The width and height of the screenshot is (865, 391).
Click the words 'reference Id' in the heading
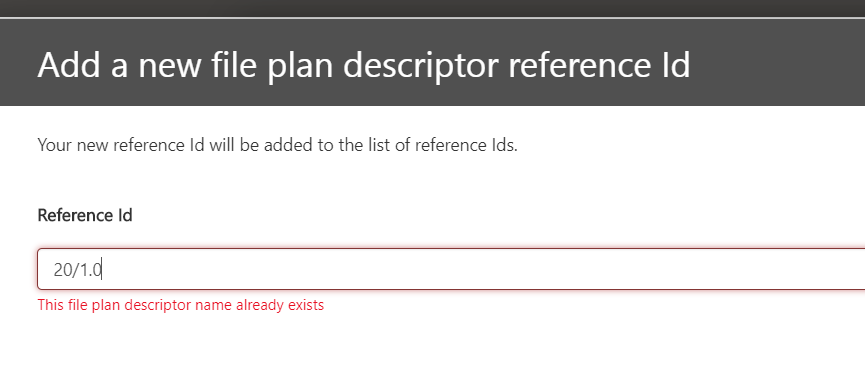[x=599, y=65]
